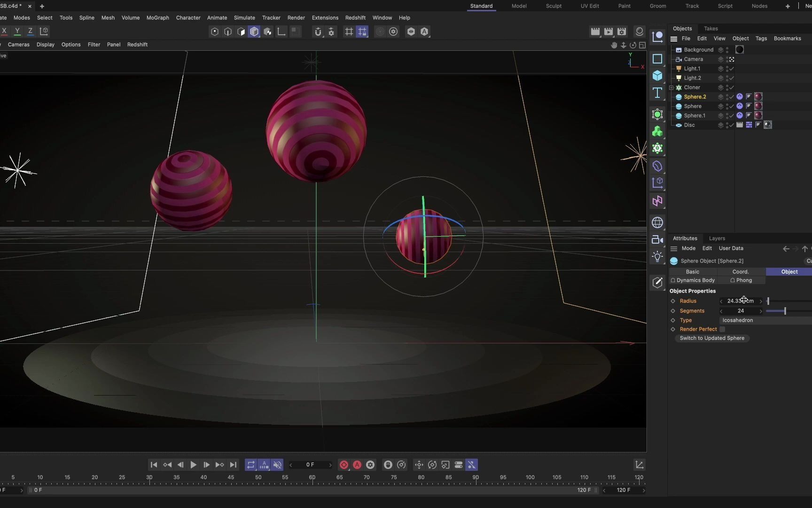This screenshot has height=508, width=812.
Task: Open the MoGraph menu
Action: click(x=157, y=17)
